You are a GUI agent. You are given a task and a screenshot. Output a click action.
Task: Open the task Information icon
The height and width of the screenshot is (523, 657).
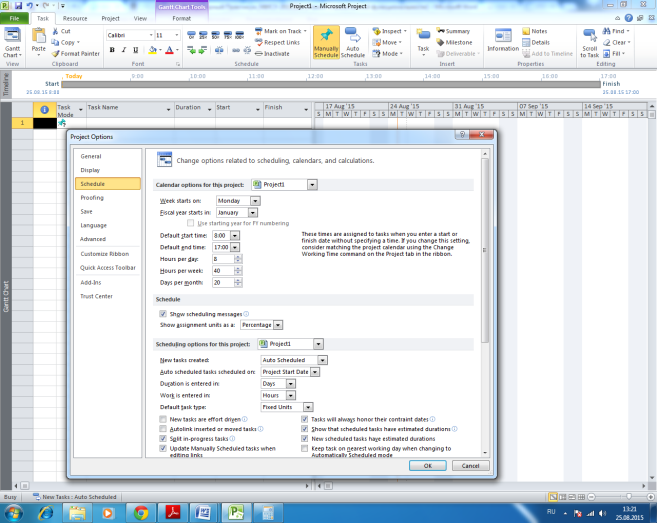pyautogui.click(x=503, y=36)
